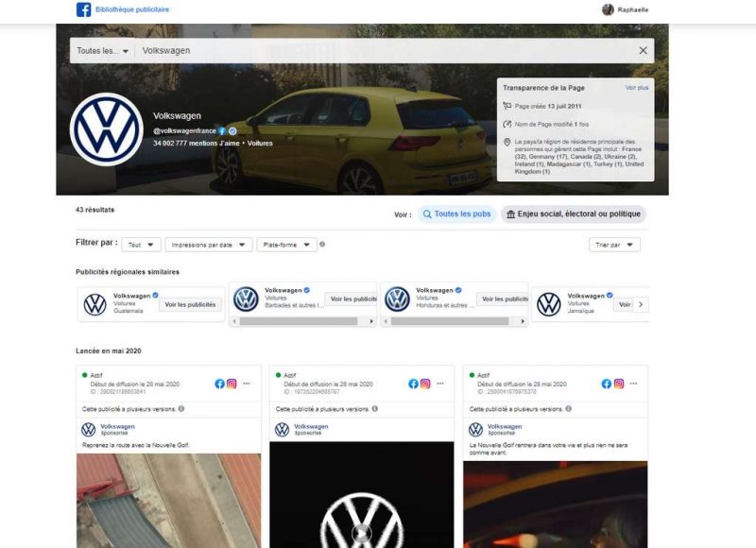
Task: Click VW avatar on "La Nouvelle Golf rentrera" ad
Action: (x=475, y=430)
